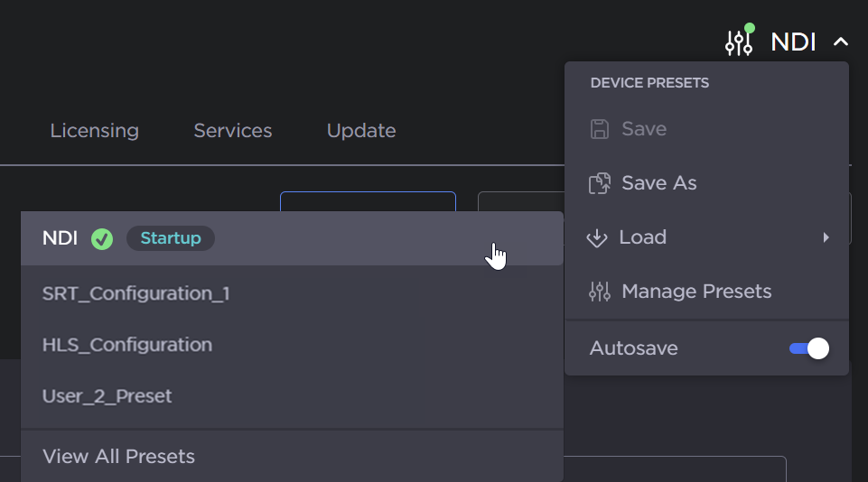868x482 pixels.
Task: Click View All Presets
Action: [118, 457]
